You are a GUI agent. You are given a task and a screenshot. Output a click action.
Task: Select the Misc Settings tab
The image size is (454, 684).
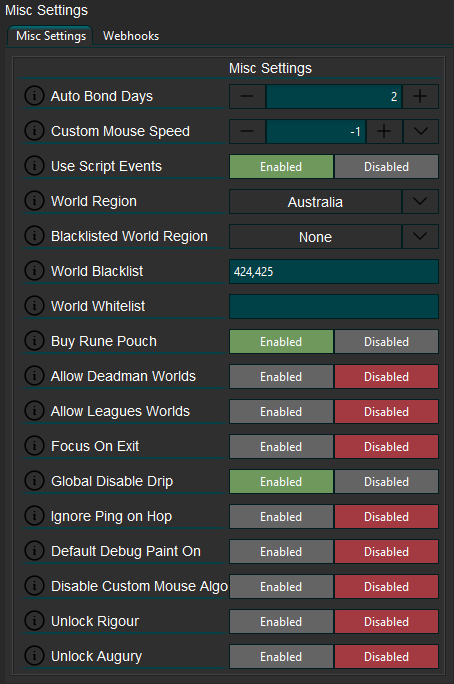(51, 36)
